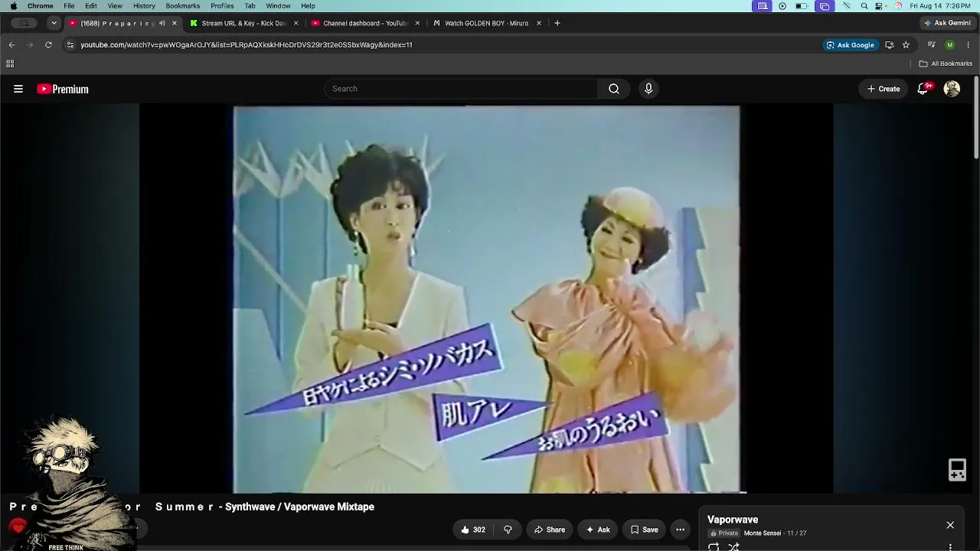Toggle shuffle playlist in Vaporwave panel

[733, 547]
